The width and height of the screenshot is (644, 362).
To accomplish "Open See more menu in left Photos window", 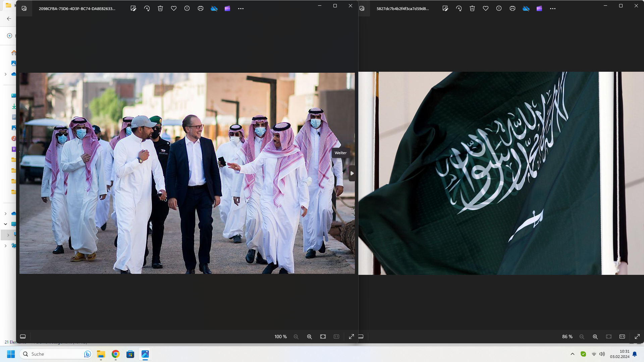I will tap(241, 8).
